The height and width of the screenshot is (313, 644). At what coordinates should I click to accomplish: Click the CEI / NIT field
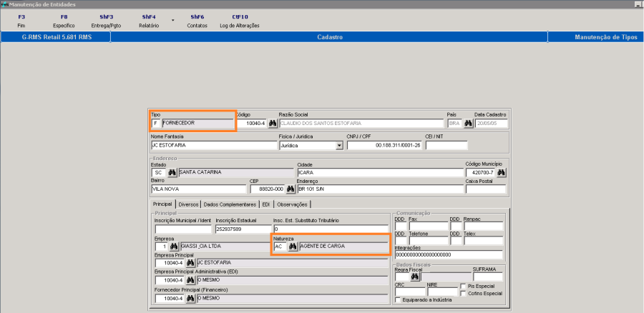click(x=447, y=145)
